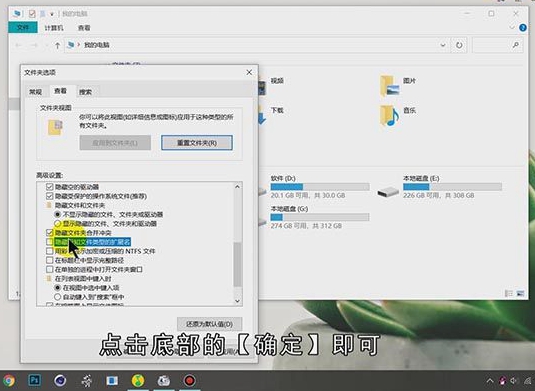This screenshot has height=391, width=535.
Task: Uncheck 隐藏空的驱动器 option
Action: 49,187
